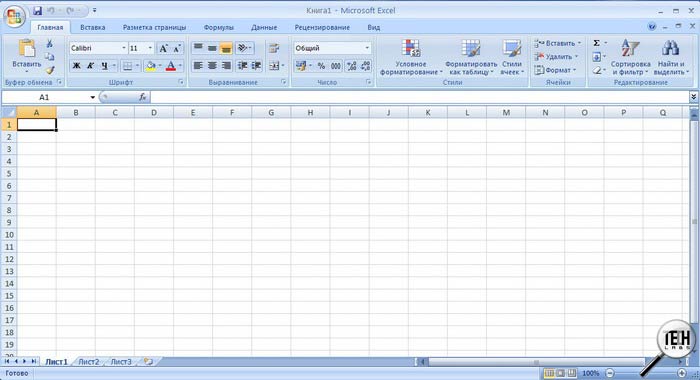Increase font size with large A
Image resolution: width=700 pixels, height=380 pixels.
point(163,48)
